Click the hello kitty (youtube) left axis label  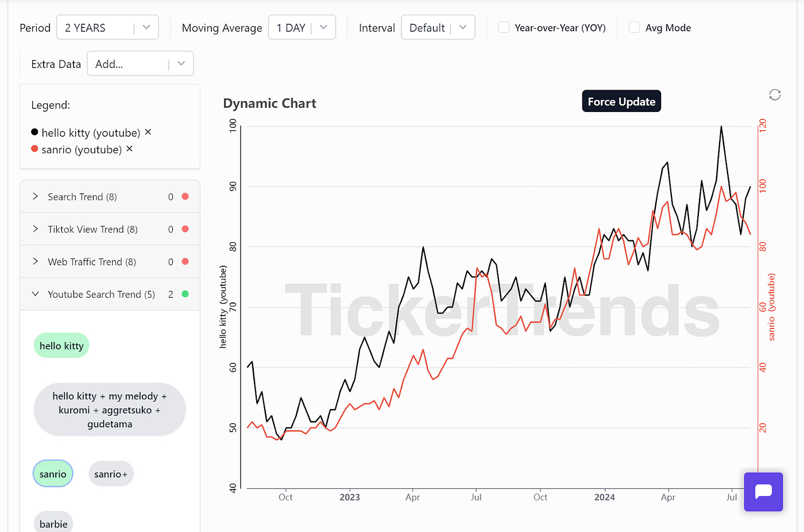(x=223, y=306)
